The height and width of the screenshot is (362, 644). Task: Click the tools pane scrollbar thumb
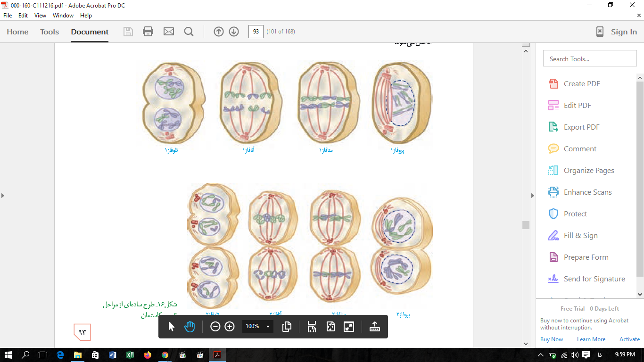tap(640, 179)
